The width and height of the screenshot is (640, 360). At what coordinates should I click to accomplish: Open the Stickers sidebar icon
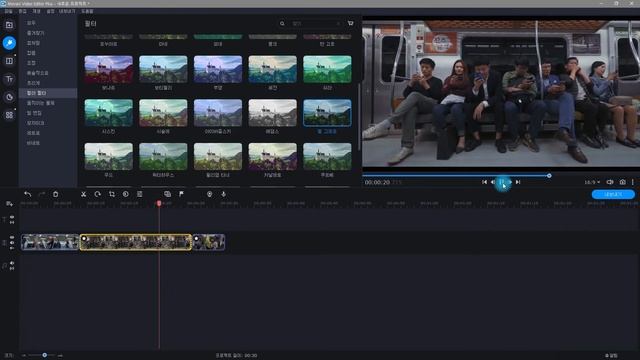(x=9, y=97)
